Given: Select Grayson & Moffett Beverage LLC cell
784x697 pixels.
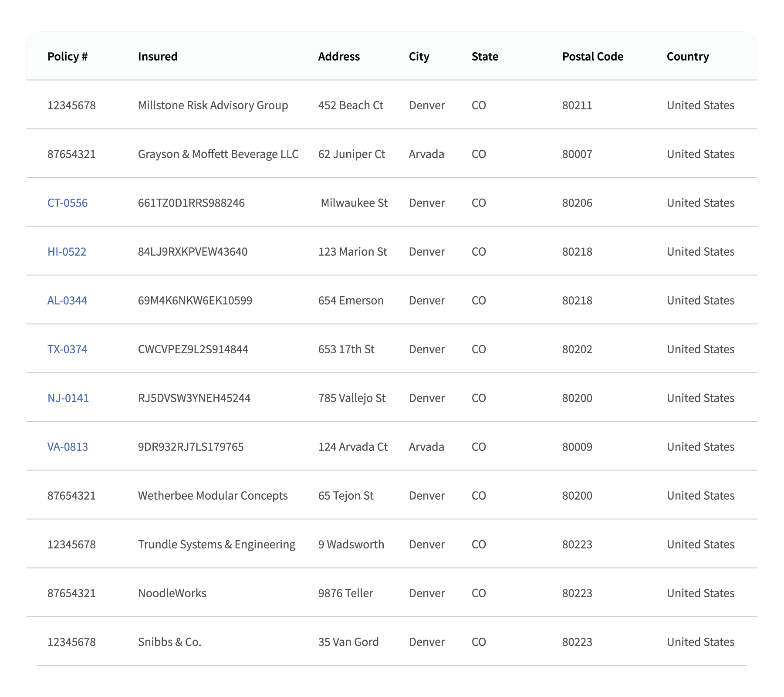Looking at the screenshot, I should [x=218, y=154].
